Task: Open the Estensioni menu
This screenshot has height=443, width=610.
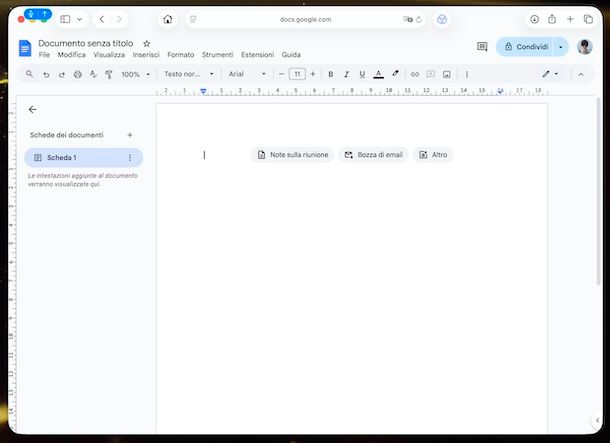Action: pos(258,55)
